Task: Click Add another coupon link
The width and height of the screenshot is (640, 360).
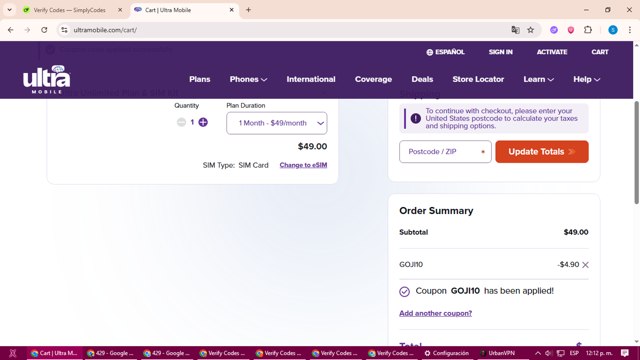Action: pos(436,313)
